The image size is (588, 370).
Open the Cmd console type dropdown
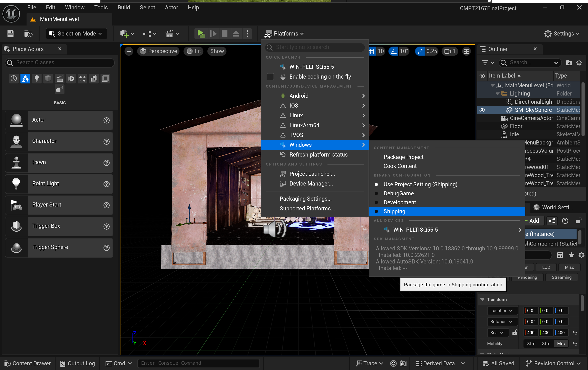coord(119,363)
